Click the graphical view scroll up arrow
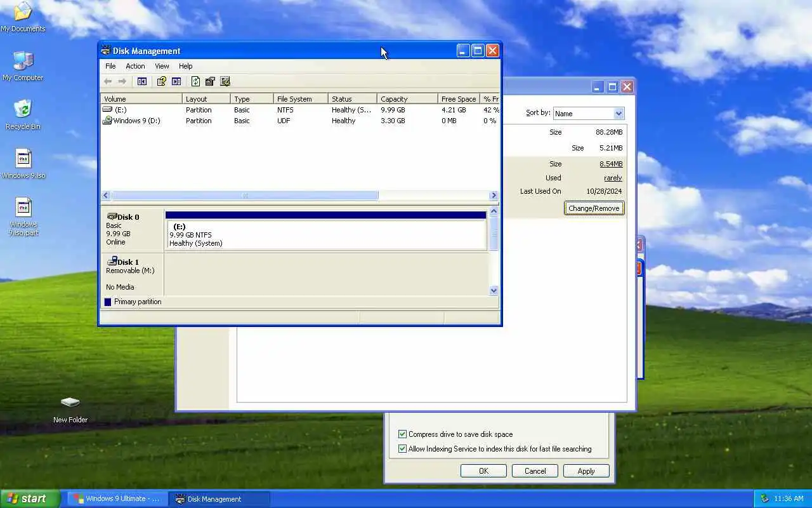The width and height of the screenshot is (812, 508). pyautogui.click(x=494, y=211)
